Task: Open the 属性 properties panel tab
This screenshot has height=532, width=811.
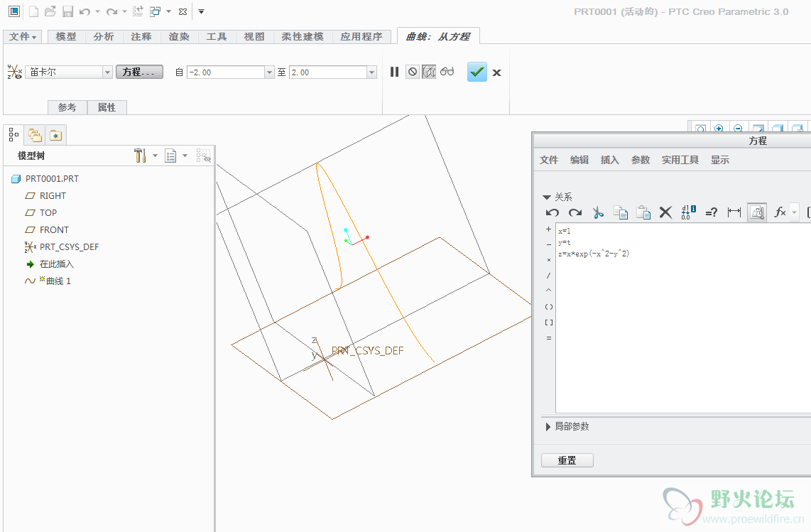Action: (107, 107)
